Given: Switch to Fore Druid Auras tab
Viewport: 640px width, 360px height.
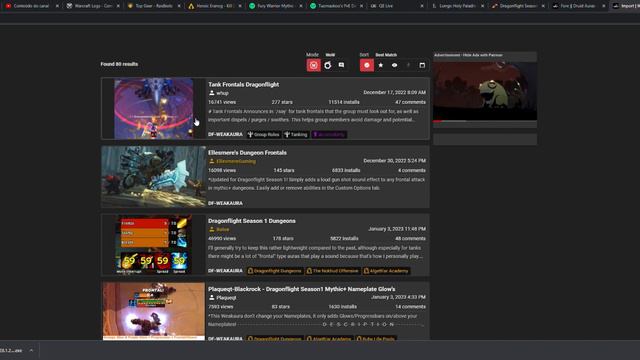Looking at the screenshot, I should click(578, 6).
